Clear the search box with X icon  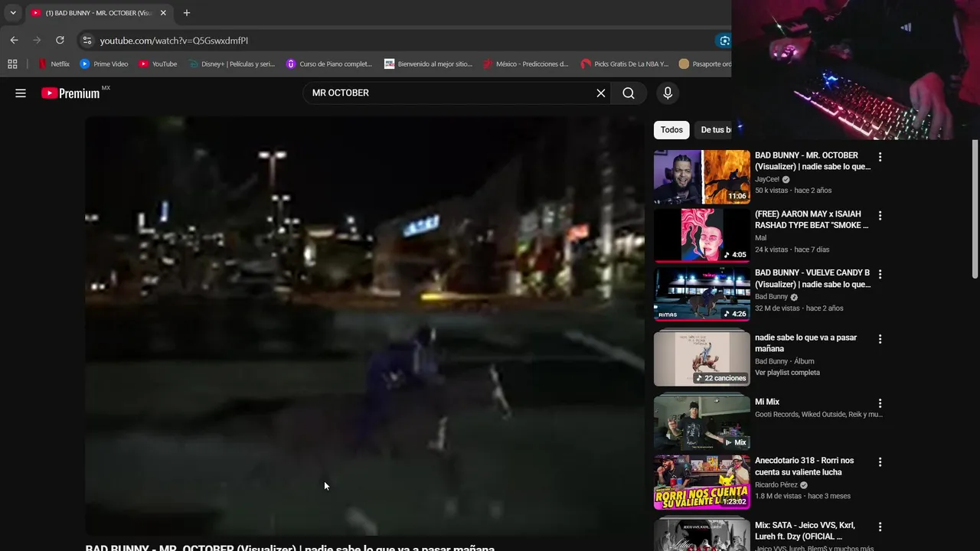pyautogui.click(x=601, y=93)
